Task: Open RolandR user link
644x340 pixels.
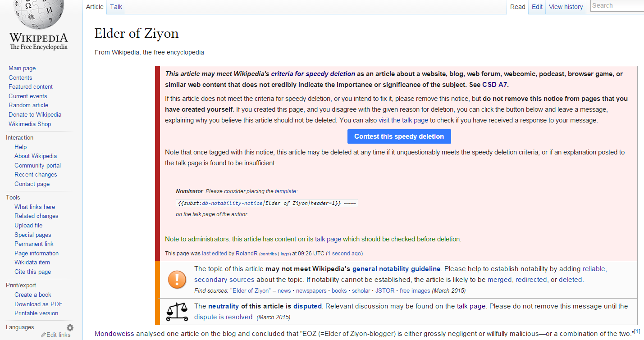Action: point(247,254)
